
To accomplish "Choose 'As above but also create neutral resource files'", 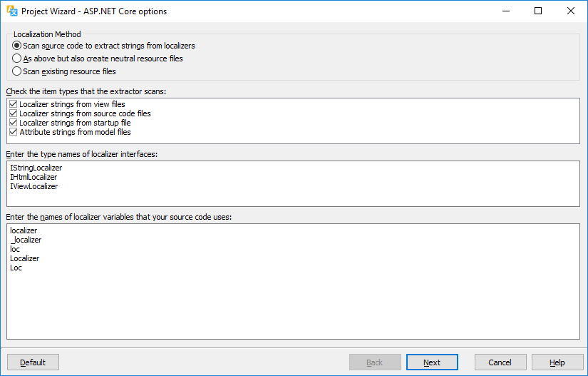I will tap(98, 59).
